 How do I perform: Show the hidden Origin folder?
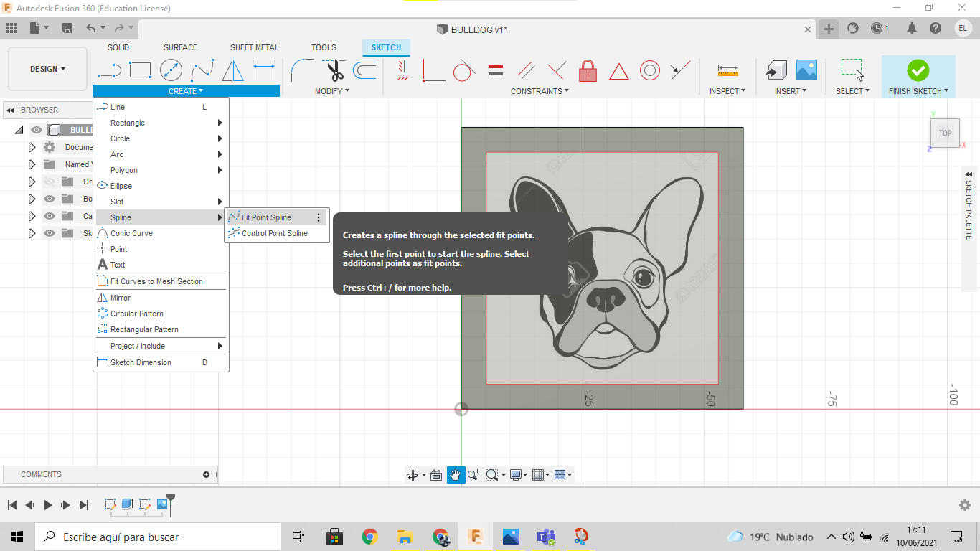pyautogui.click(x=50, y=182)
